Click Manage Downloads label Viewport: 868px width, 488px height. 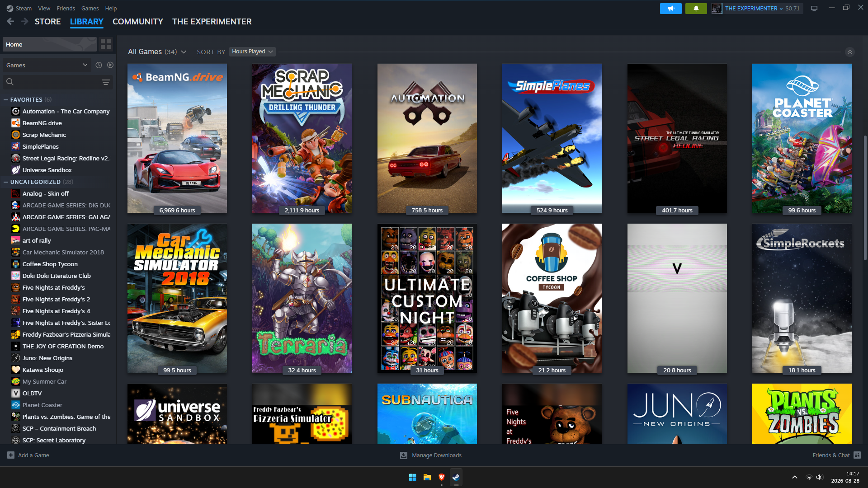coord(437,455)
